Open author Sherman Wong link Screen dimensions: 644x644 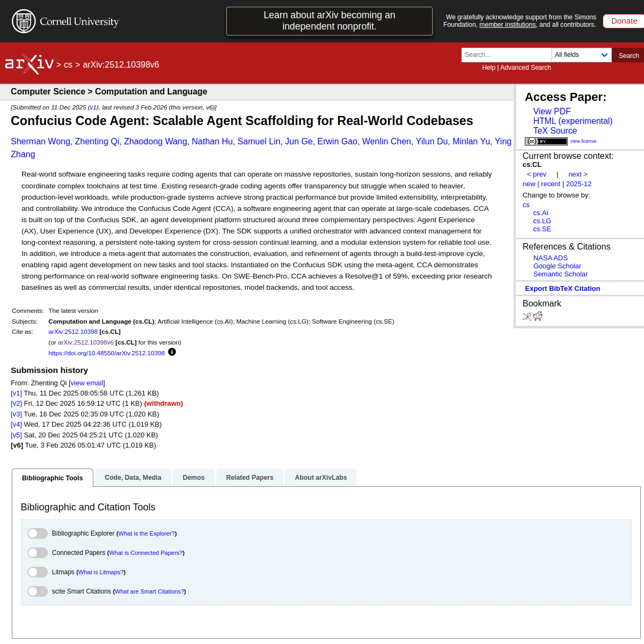40,141
